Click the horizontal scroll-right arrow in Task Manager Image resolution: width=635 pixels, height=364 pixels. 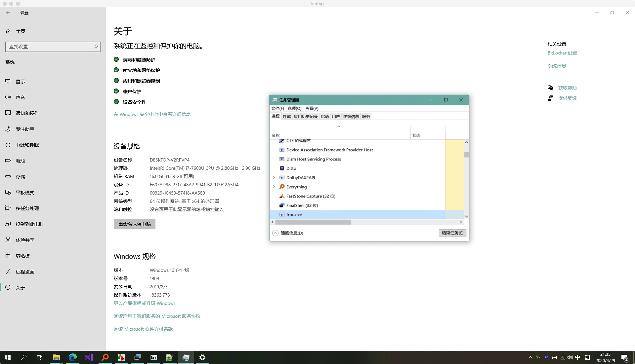(461, 222)
